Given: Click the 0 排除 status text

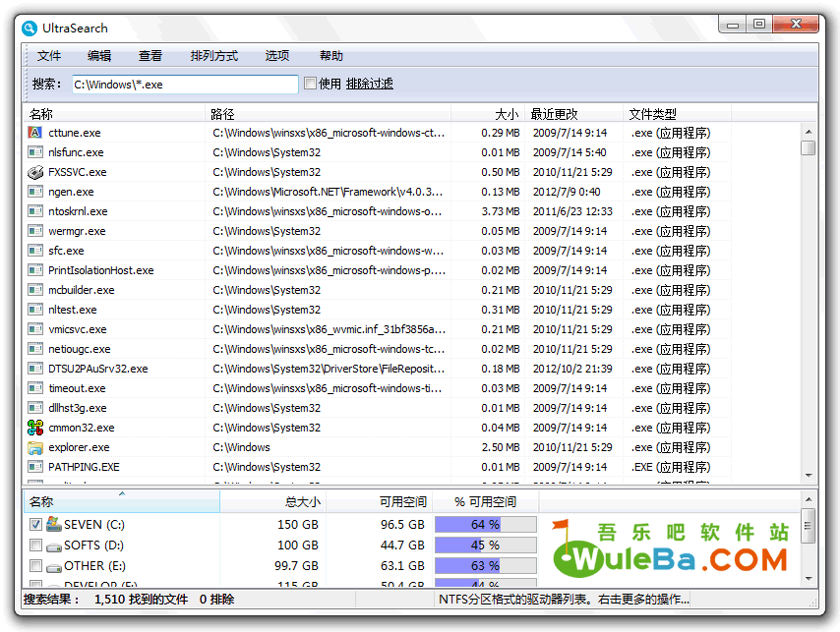Looking at the screenshot, I should [217, 600].
